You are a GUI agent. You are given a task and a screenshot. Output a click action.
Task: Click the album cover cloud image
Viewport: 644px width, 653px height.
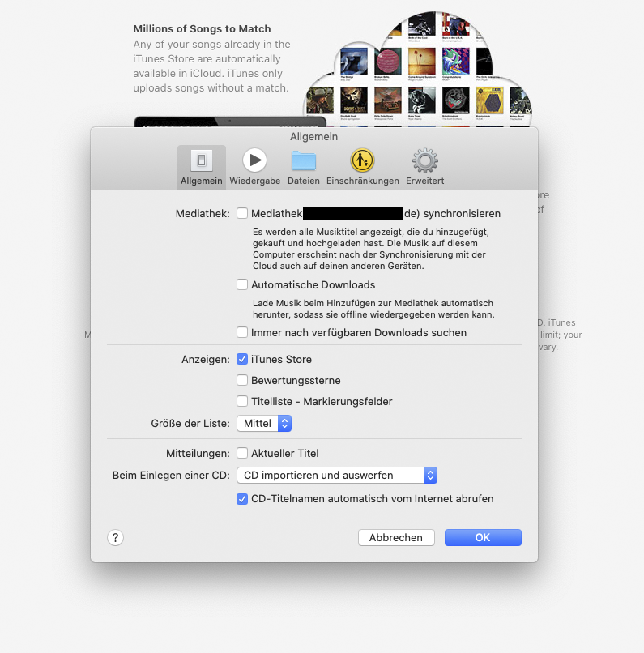[417, 69]
